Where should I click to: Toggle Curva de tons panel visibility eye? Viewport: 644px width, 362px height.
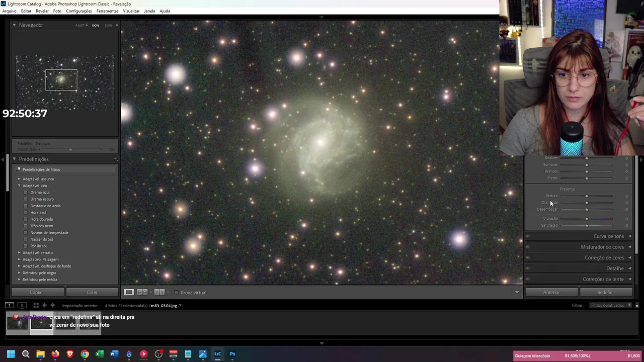pyautogui.click(x=528, y=236)
